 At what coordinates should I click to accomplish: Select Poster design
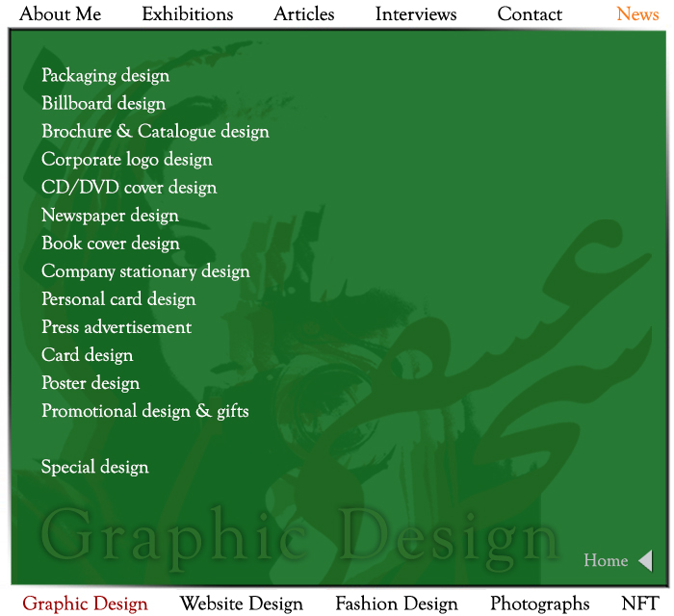[x=91, y=383]
